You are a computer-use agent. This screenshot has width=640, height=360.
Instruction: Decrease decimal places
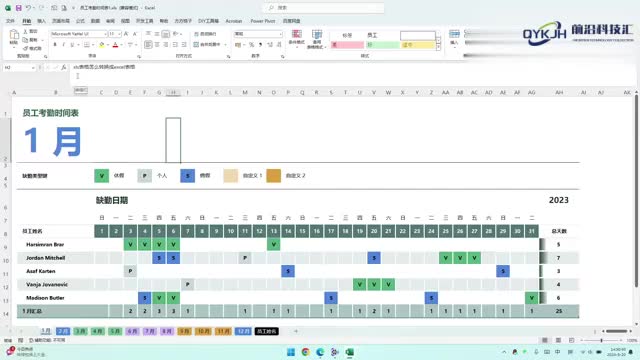coord(279,44)
